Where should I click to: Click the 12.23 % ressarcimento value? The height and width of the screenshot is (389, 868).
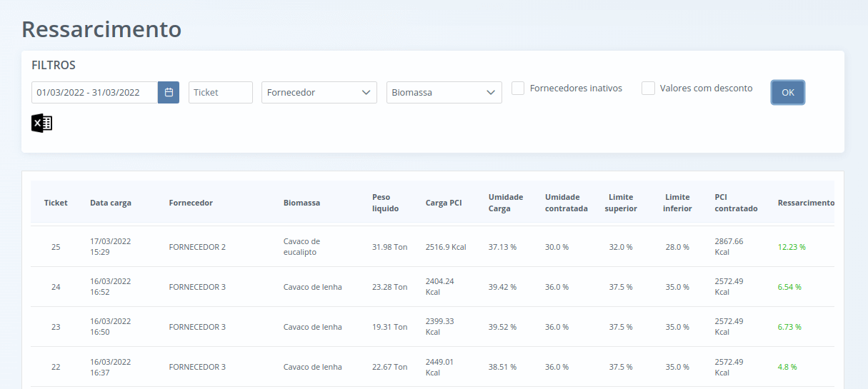coord(792,247)
